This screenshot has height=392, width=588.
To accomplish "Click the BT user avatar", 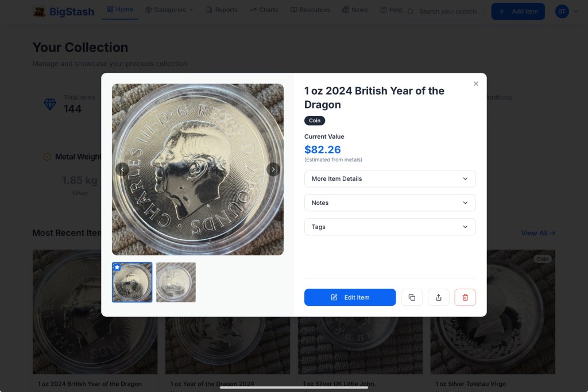I will [562, 11].
